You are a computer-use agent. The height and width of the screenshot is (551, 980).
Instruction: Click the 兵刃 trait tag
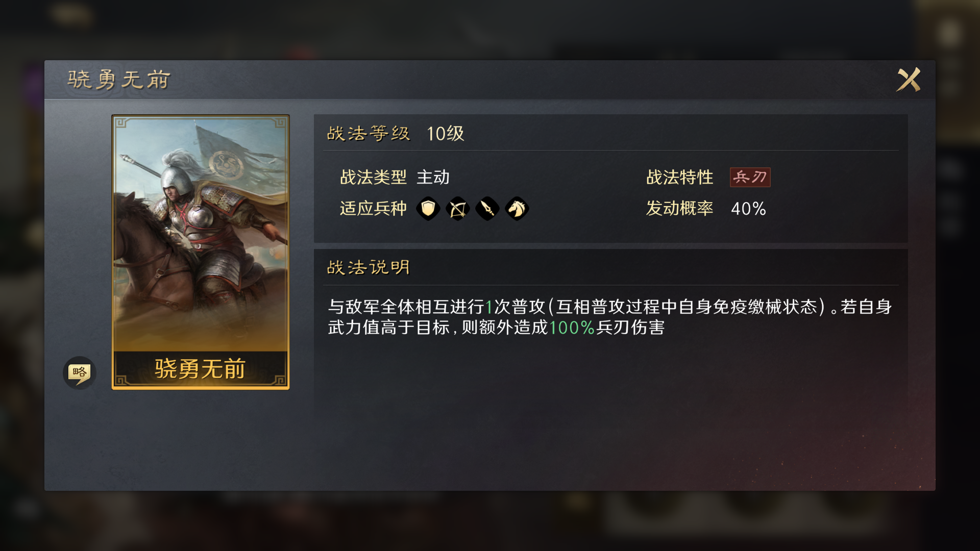click(x=750, y=177)
